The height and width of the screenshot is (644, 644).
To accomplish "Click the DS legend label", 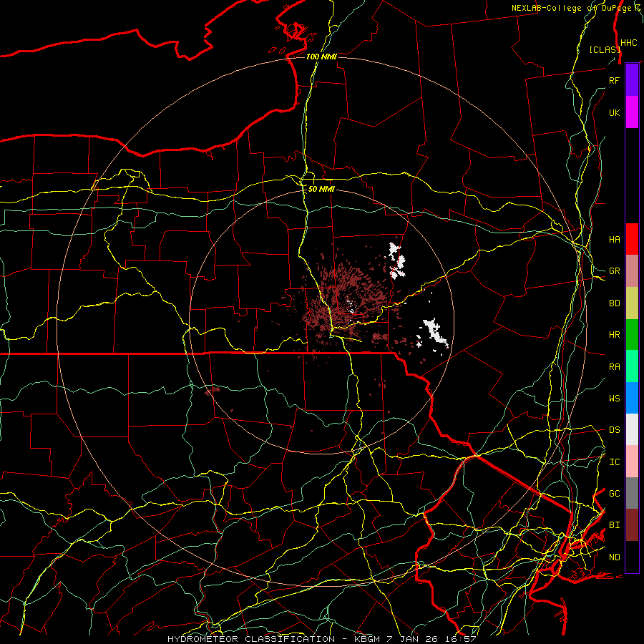I will click(x=614, y=429).
